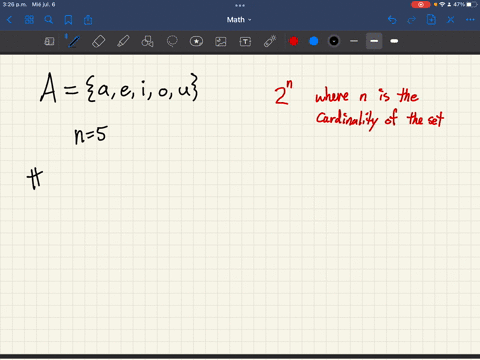Redo the last undone stroke

click(412, 20)
